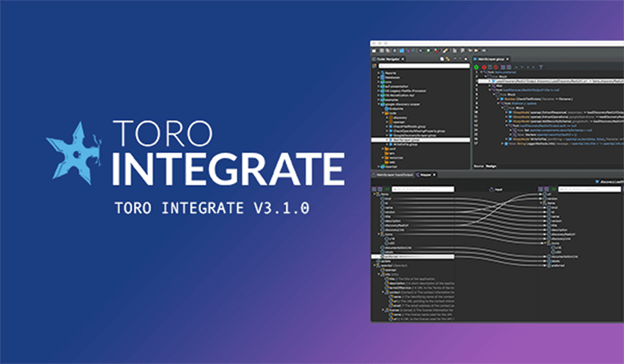Click the filter field of the Mapper input panel
The image size is (624, 364).
pos(423,189)
